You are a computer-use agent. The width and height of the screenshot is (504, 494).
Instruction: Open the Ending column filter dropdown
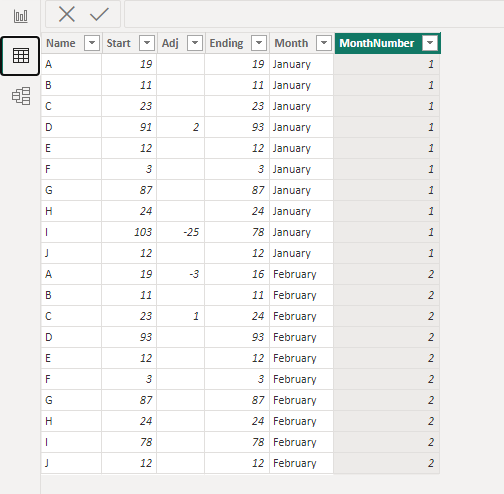(259, 43)
